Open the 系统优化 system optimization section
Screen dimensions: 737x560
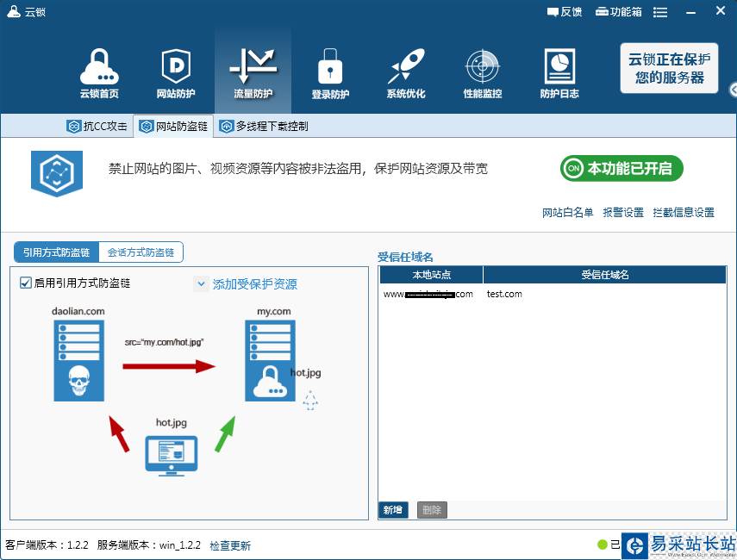(x=406, y=73)
